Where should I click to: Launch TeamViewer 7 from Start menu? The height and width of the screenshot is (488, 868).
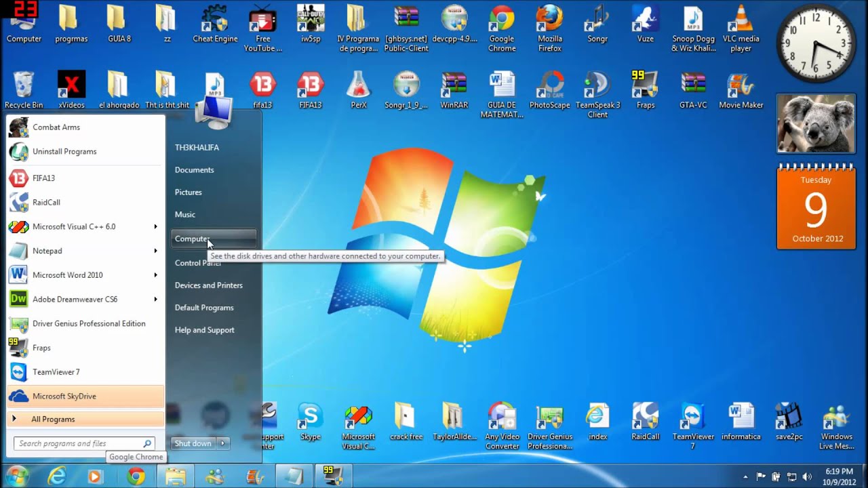tap(85, 372)
